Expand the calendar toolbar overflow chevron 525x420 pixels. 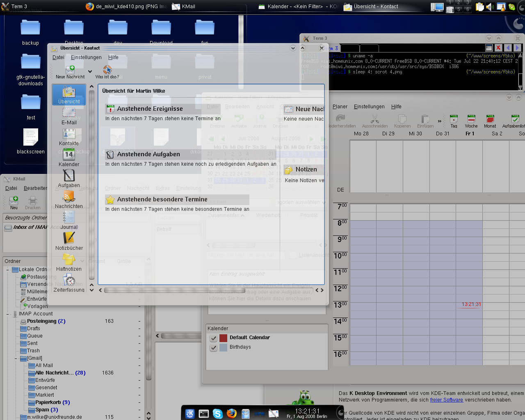click(440, 121)
